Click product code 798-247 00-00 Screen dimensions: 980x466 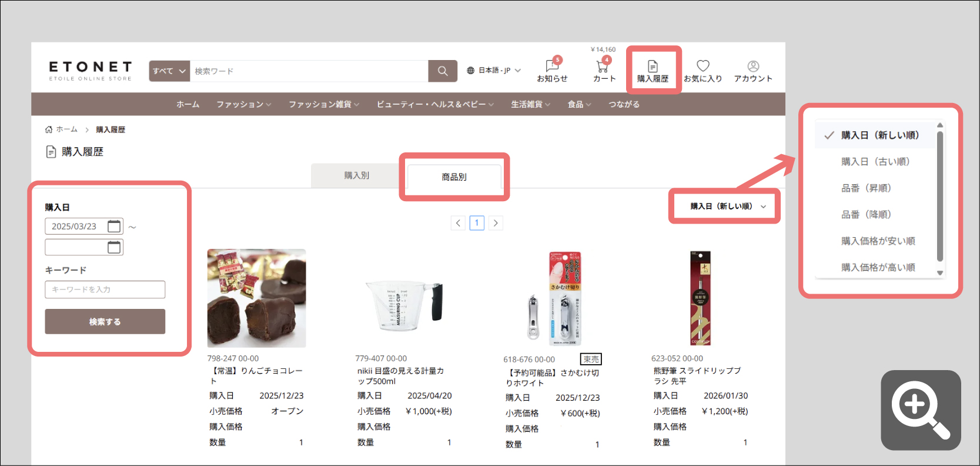[233, 358]
